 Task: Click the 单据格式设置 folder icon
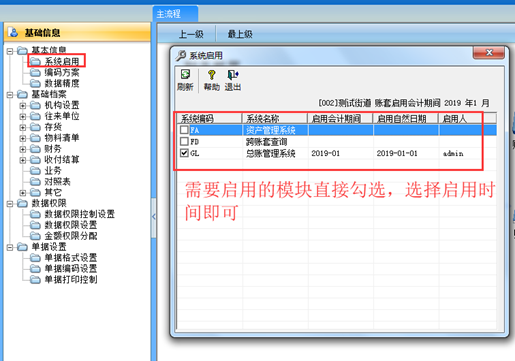click(35, 258)
